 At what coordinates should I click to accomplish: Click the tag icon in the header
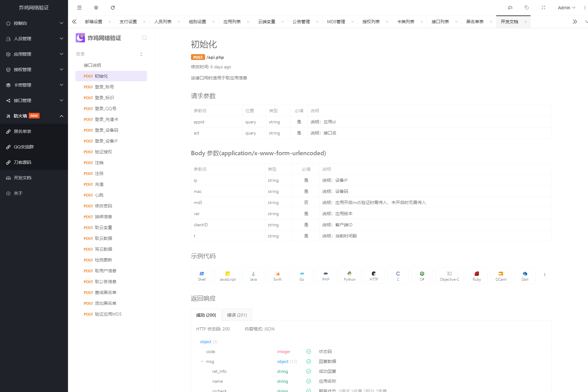point(527,7)
